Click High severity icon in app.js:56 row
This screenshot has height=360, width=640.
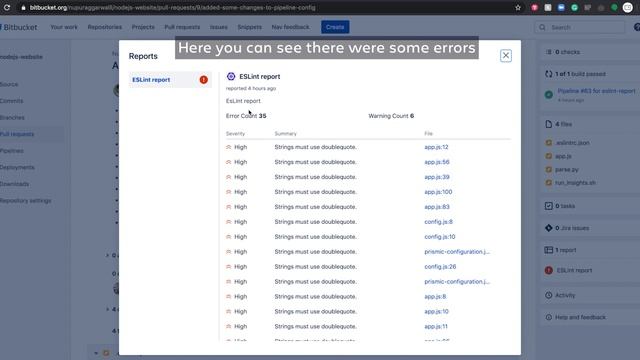229,162
